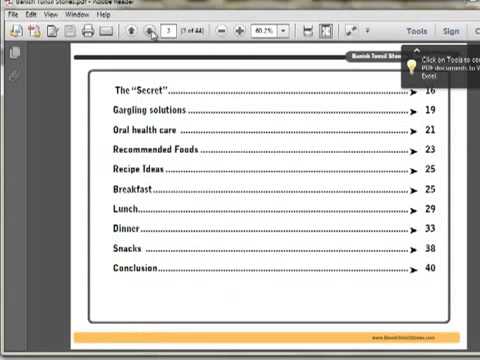
Task: Click the Print icon in toolbar
Action: (x=88, y=31)
